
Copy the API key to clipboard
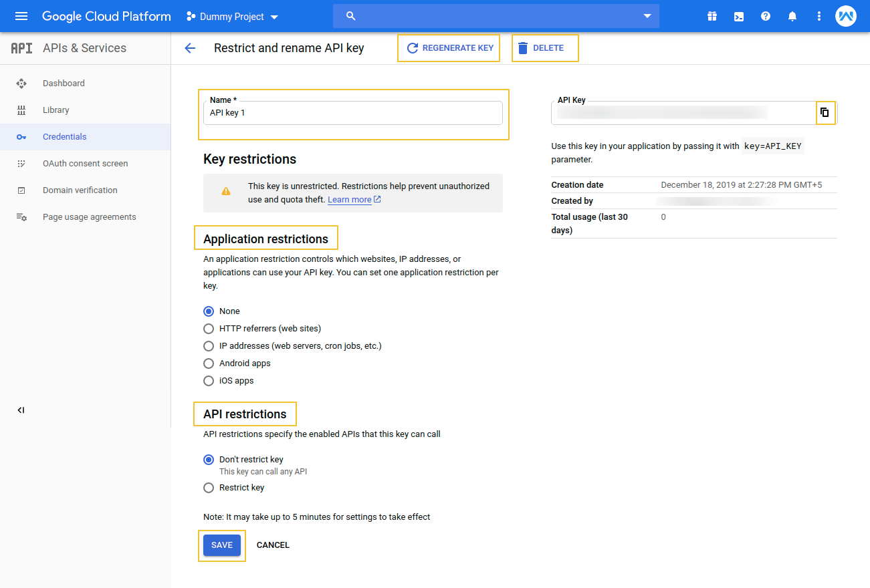825,112
